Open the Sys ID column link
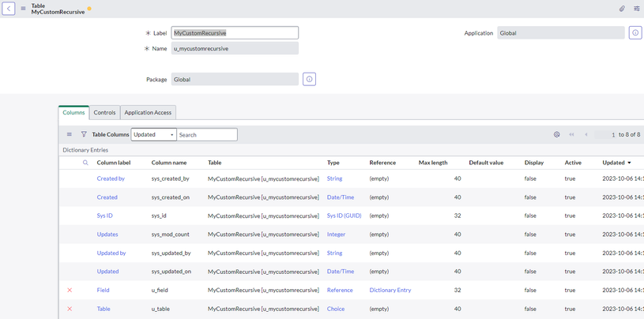This screenshot has width=644, height=319. (105, 216)
